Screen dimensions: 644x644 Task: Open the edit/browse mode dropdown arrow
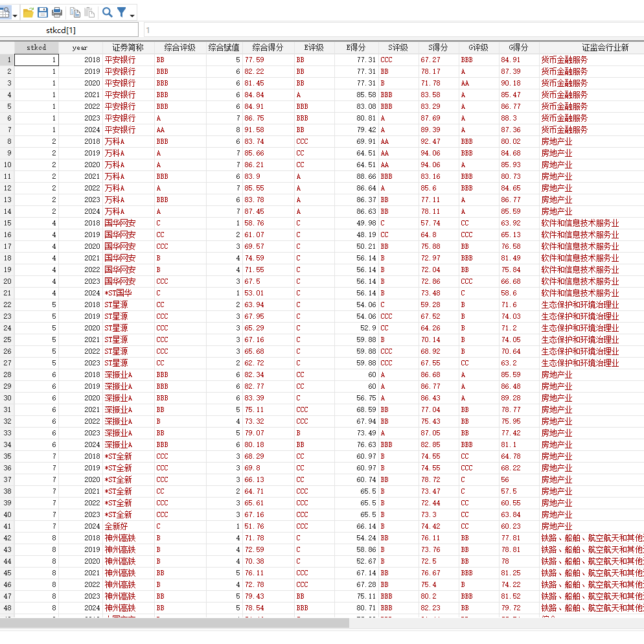15,16
